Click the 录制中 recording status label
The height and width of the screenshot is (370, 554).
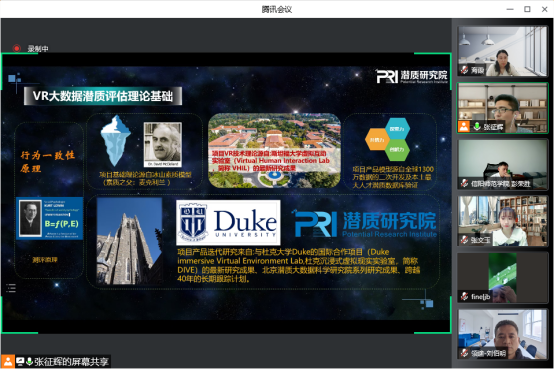(x=38, y=49)
